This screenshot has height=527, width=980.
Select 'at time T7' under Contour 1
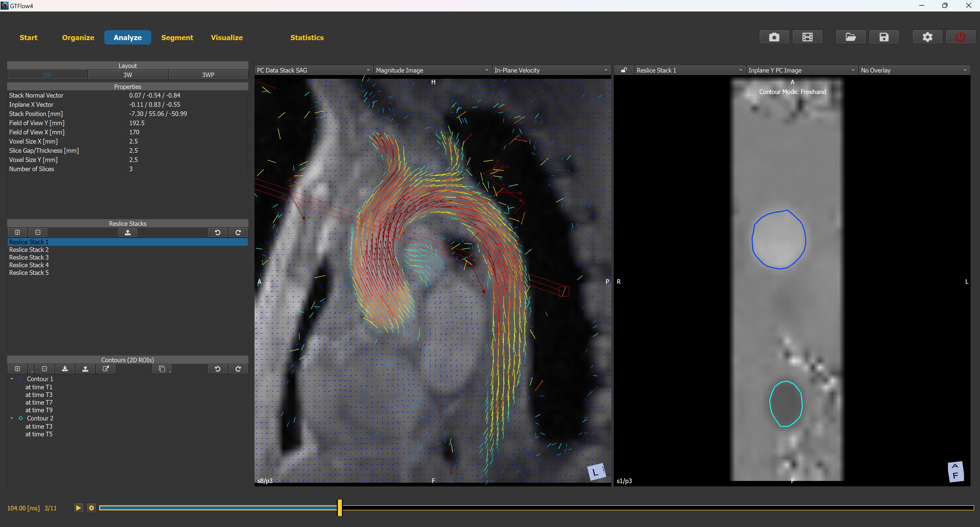point(39,403)
